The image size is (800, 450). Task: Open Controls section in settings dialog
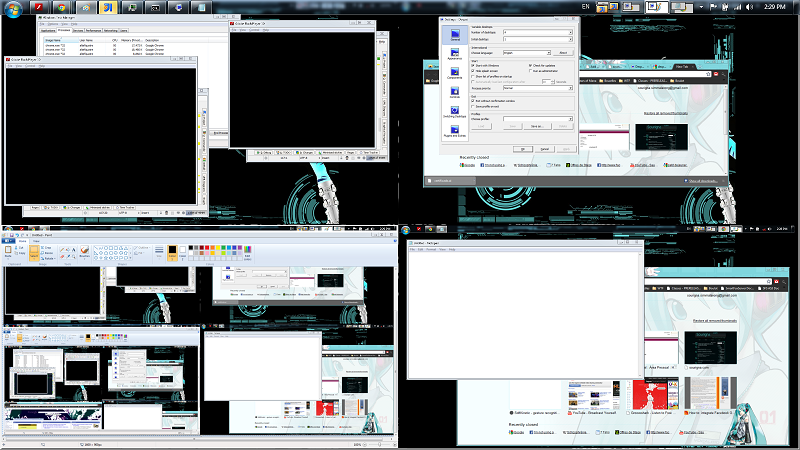point(455,92)
